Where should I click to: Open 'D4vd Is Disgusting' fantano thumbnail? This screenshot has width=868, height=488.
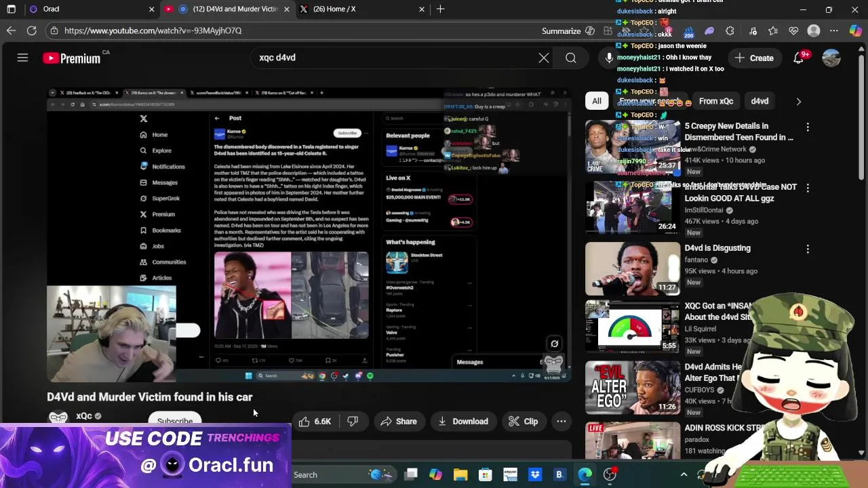tap(633, 268)
